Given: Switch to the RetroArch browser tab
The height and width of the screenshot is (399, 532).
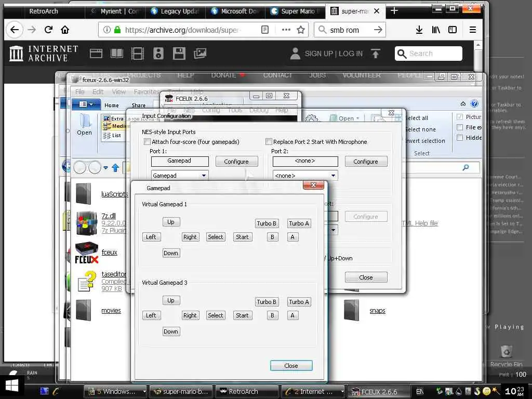Looking at the screenshot, I should 44,11.
